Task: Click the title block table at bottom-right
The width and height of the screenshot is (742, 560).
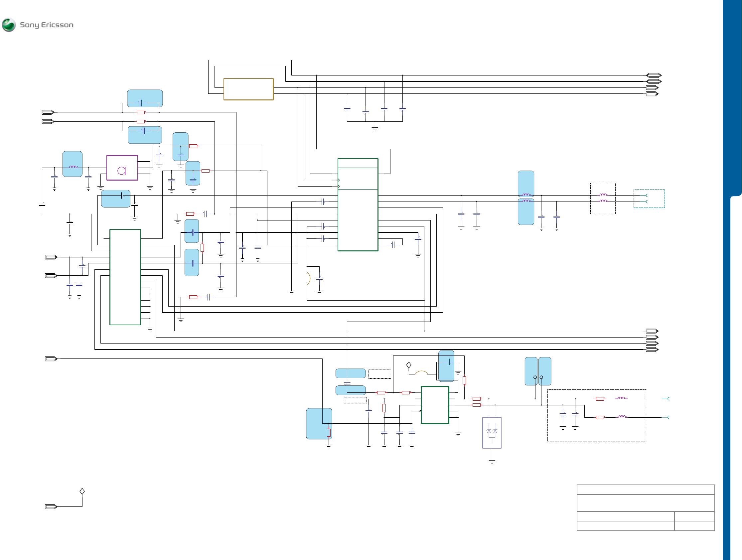Action: pos(646,508)
